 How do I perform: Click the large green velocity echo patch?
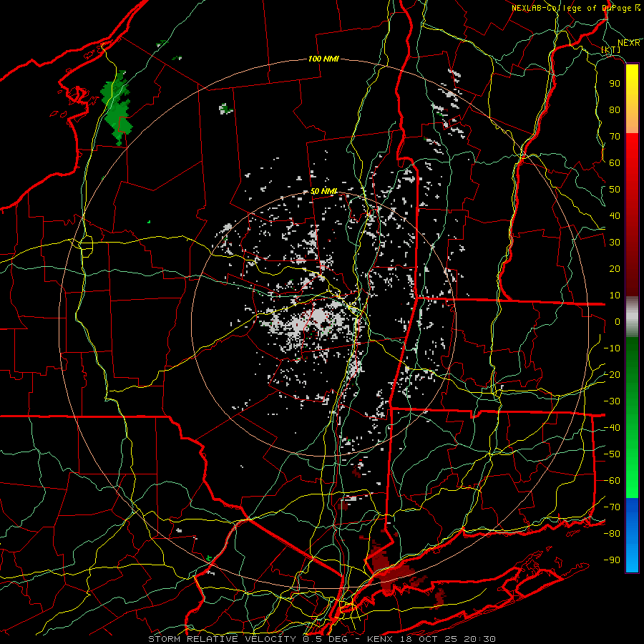(x=117, y=107)
